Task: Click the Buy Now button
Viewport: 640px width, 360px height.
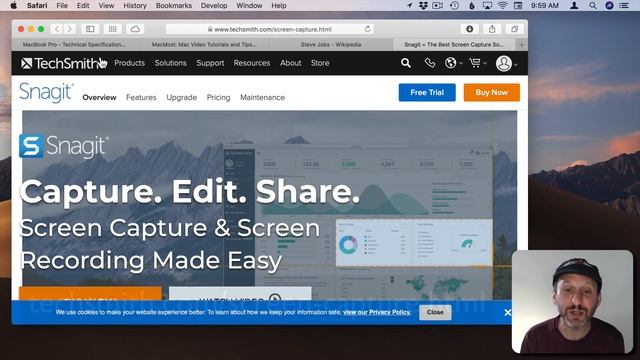Action: click(491, 92)
